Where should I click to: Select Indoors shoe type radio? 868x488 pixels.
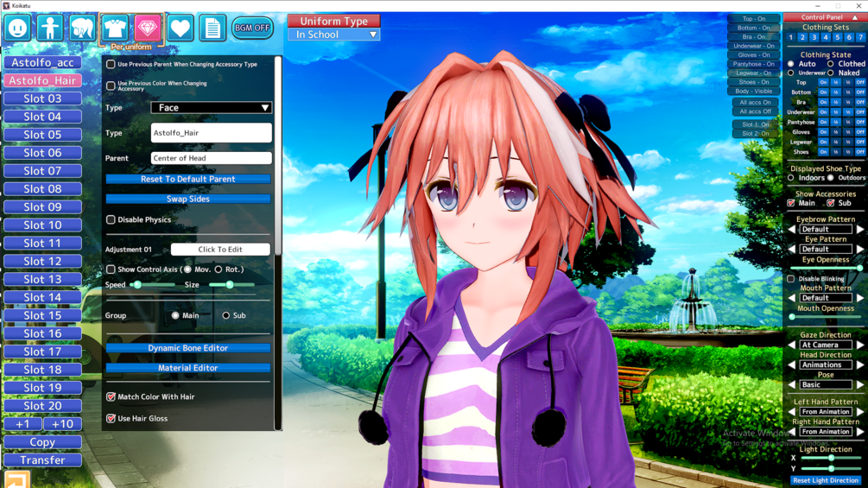[x=791, y=178]
